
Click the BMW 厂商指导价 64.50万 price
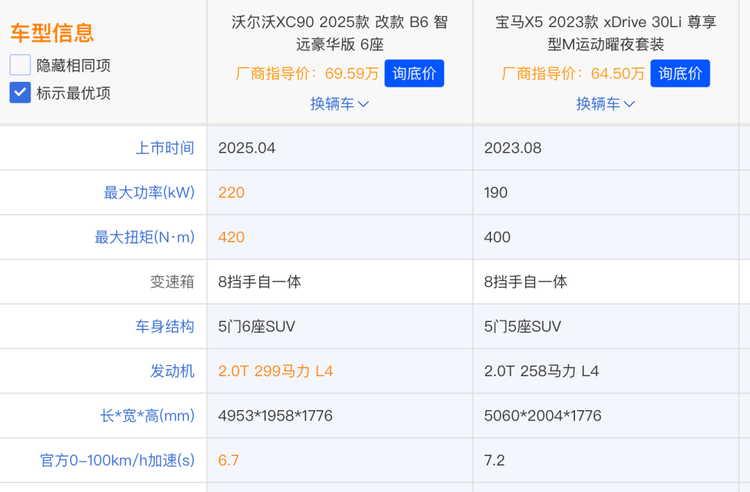tap(571, 73)
